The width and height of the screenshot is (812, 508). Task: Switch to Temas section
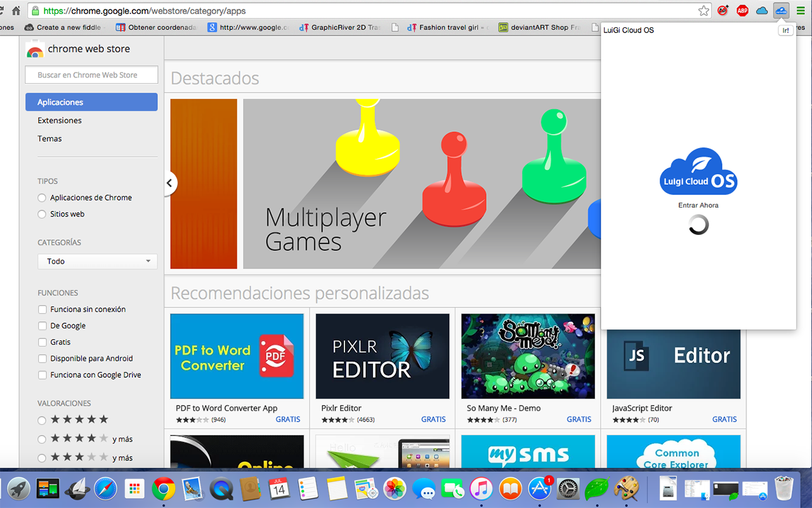tap(49, 138)
